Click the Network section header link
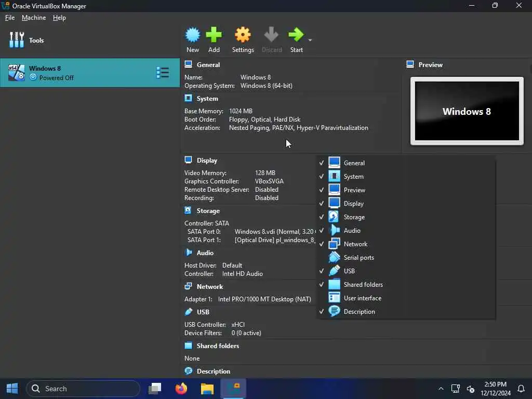 click(x=210, y=287)
